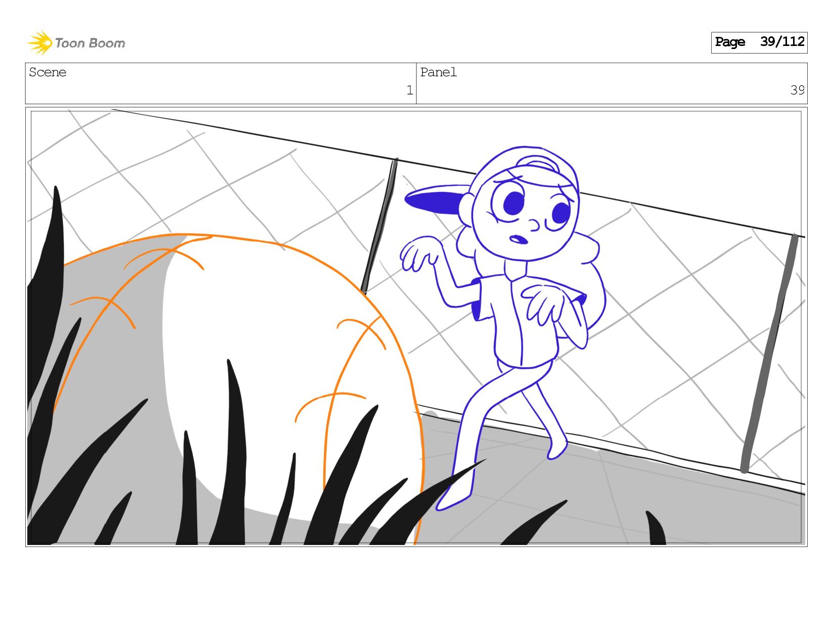Click the Scene label
834x644 pixels.
point(48,72)
